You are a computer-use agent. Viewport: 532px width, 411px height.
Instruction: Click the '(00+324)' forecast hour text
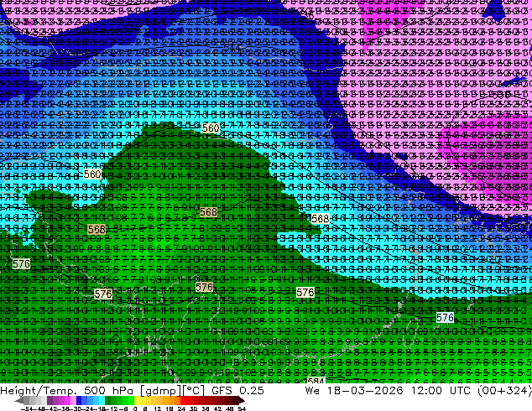point(504,391)
